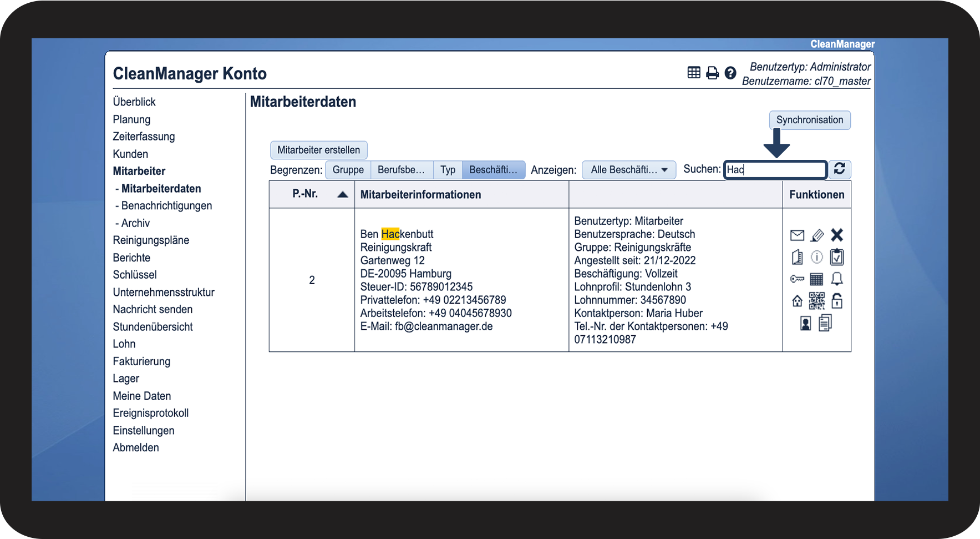
Task: Click the open padlock icon in Funktionen
Action: [x=837, y=301]
